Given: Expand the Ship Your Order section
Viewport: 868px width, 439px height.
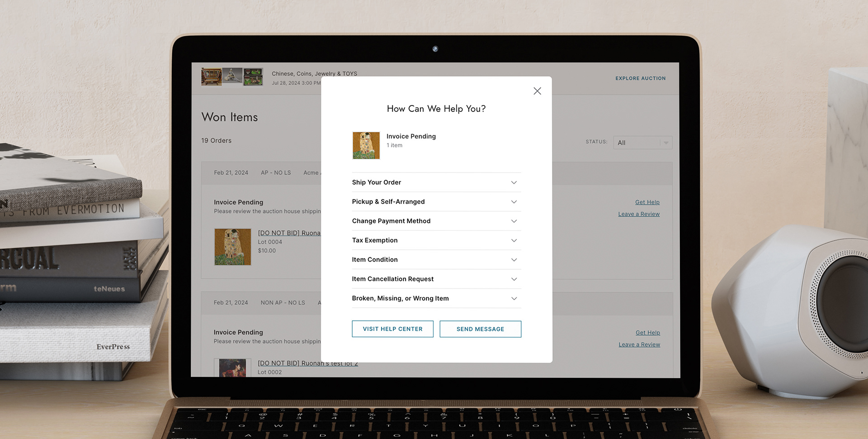Looking at the screenshot, I should pos(436,182).
